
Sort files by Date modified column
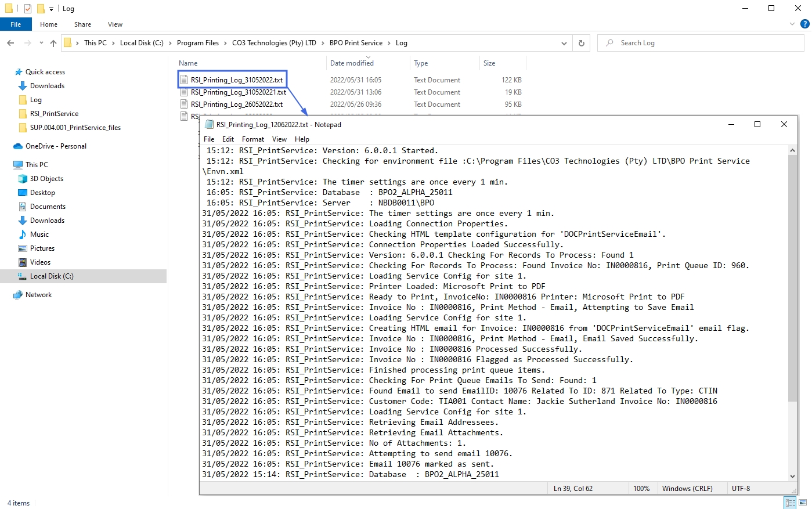[x=352, y=63]
